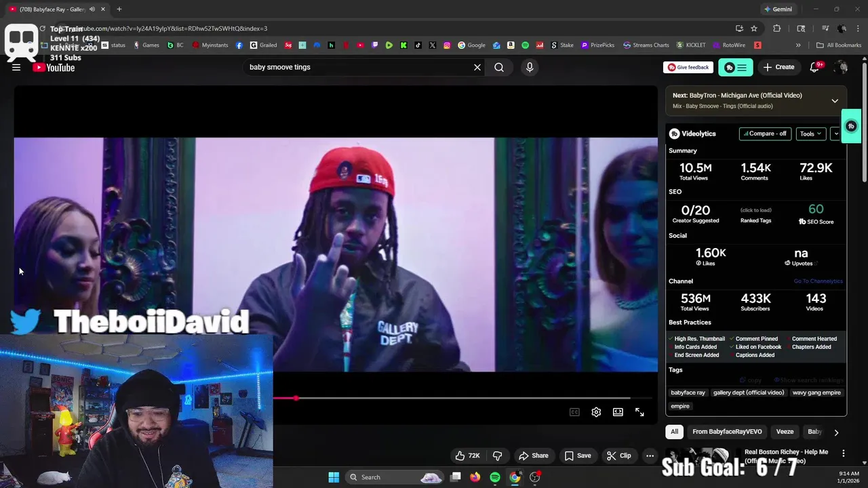Enter fullscreen on the video player

pyautogui.click(x=639, y=412)
